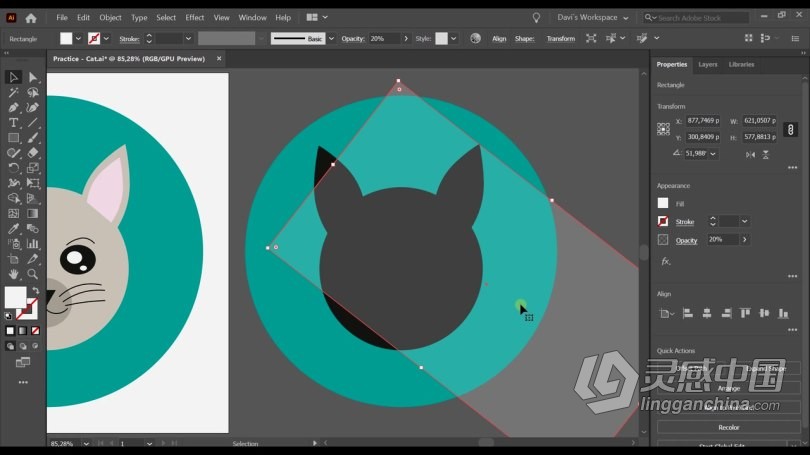
Task: Select the Scale tool
Action: (x=33, y=168)
